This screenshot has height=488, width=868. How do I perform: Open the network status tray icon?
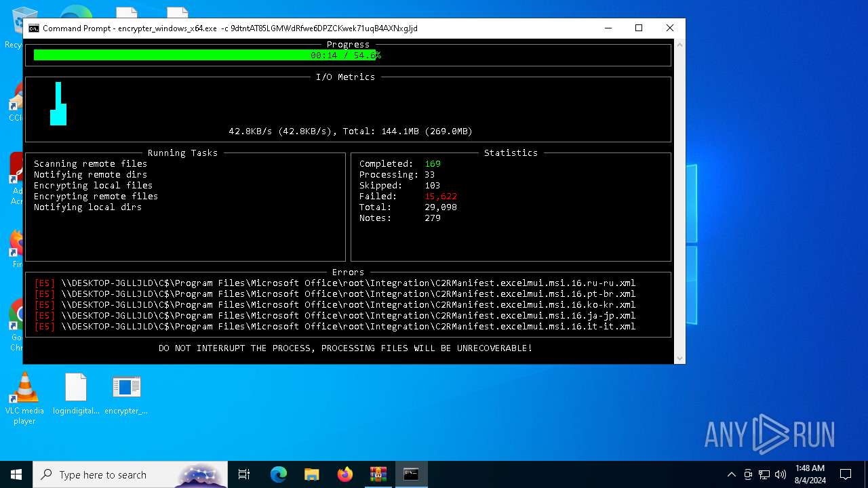pos(764,474)
